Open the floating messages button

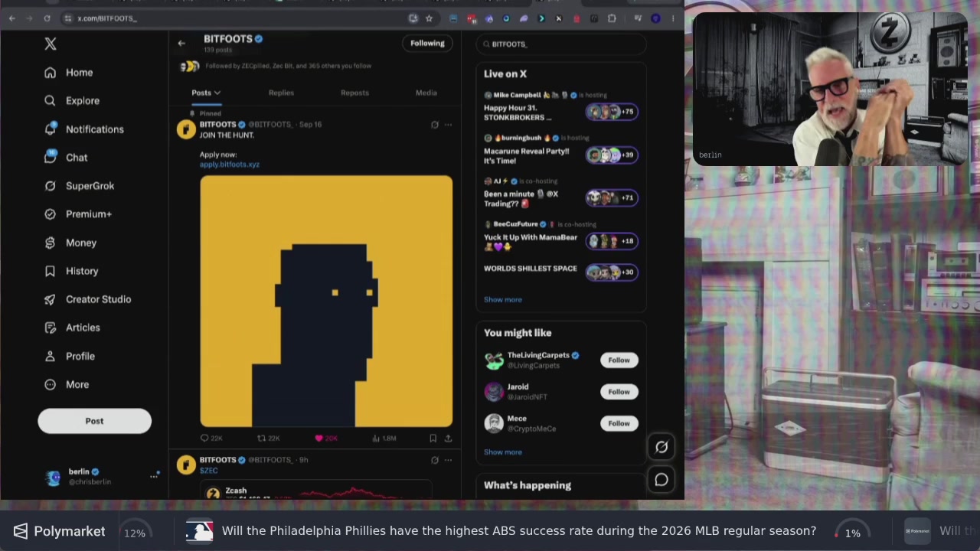click(661, 480)
